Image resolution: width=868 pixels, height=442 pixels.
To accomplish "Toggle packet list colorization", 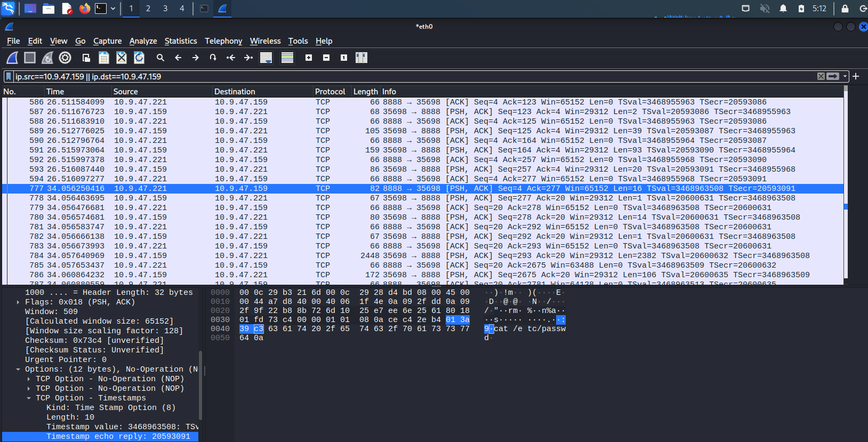I will point(287,58).
